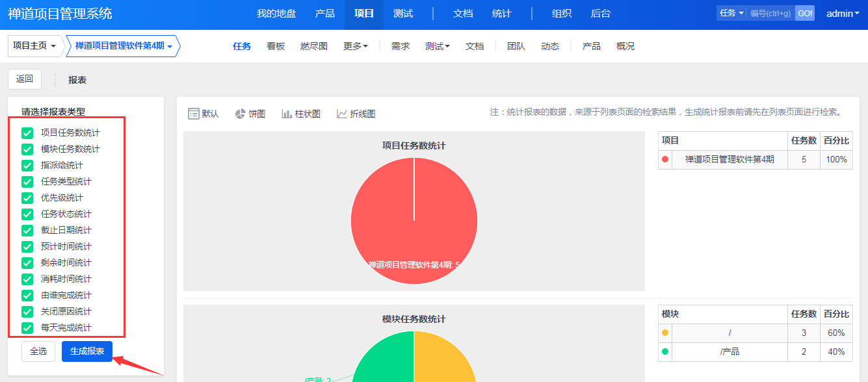Open 后台 in top navigation
Screen dimensions: 868x382
pos(601,13)
